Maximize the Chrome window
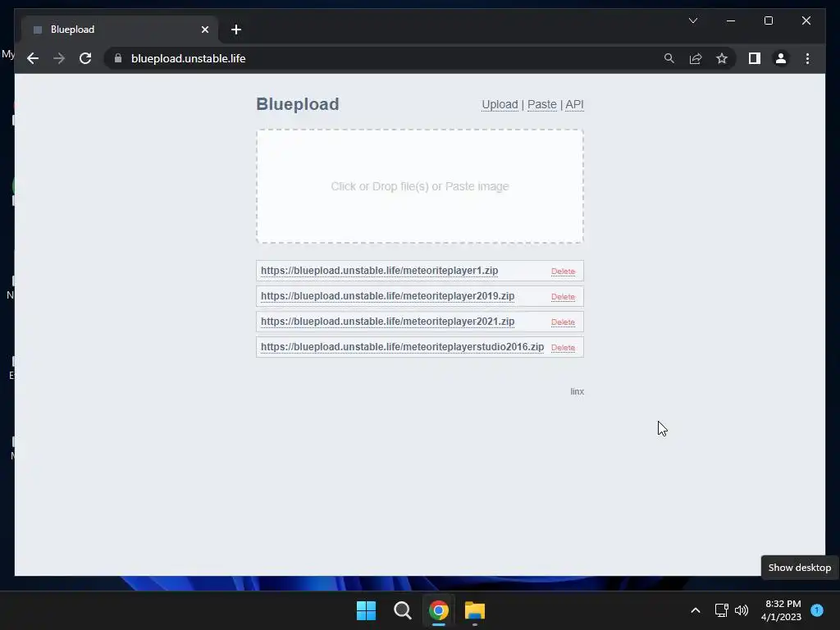 click(x=768, y=21)
